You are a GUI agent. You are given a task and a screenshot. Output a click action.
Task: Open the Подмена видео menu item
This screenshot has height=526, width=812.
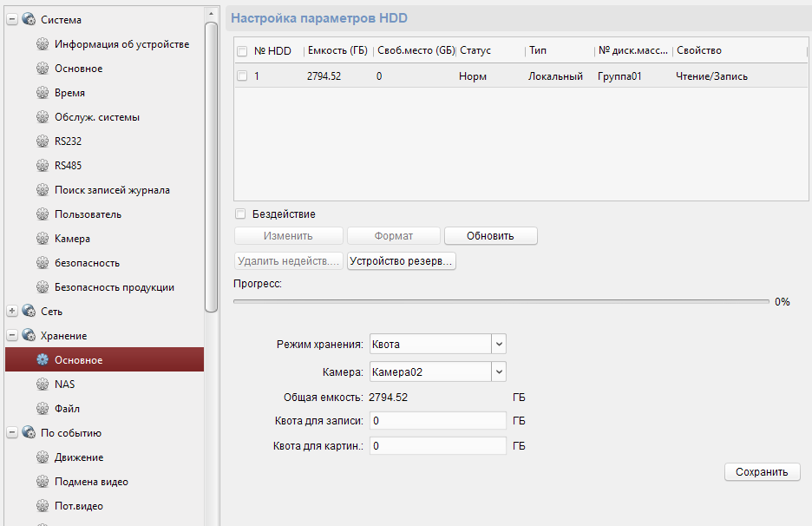91,482
